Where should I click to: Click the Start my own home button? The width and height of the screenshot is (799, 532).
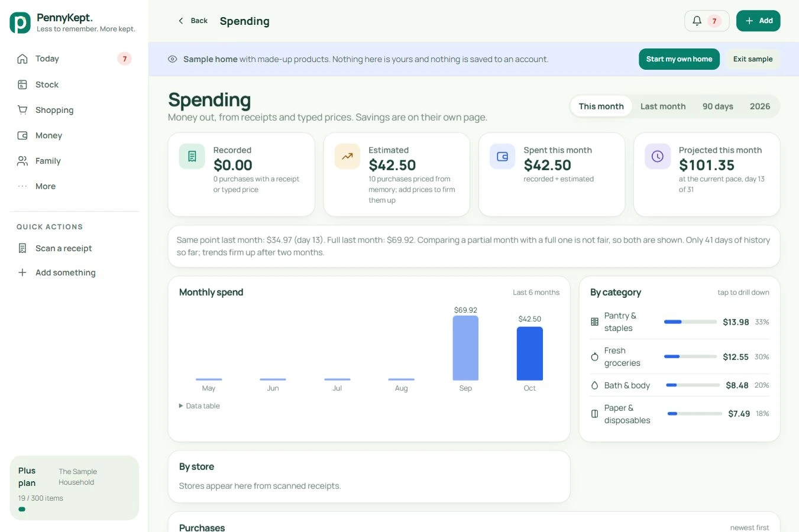click(679, 59)
